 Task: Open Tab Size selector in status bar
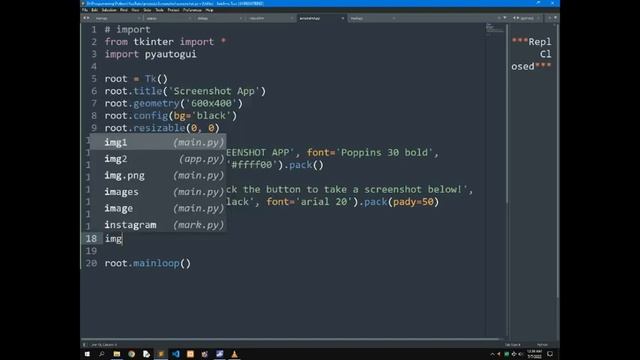(x=513, y=344)
